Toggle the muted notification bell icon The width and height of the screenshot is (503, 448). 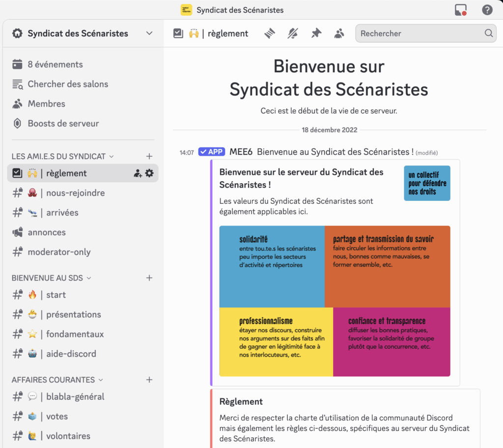pos(293,33)
